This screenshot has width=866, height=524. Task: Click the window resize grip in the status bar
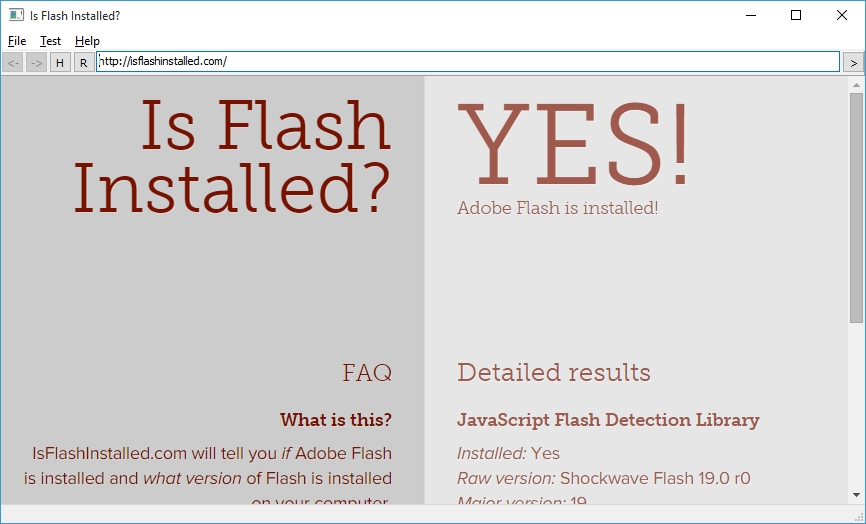(x=859, y=516)
